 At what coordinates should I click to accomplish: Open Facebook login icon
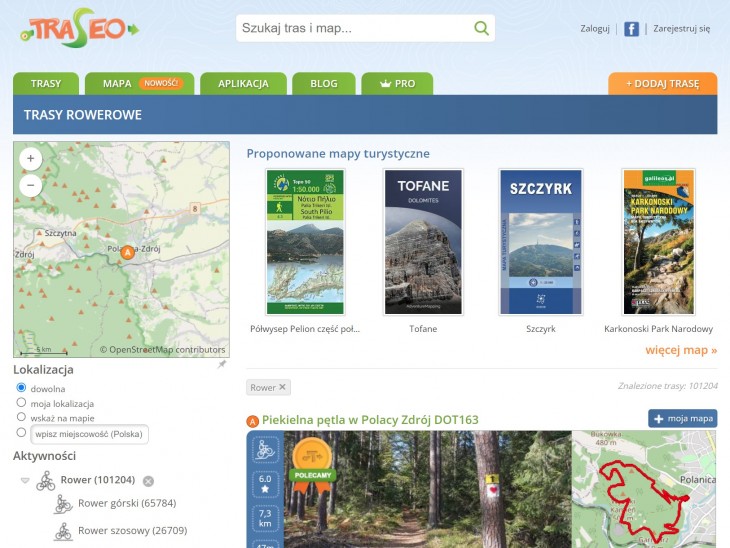pyautogui.click(x=631, y=29)
